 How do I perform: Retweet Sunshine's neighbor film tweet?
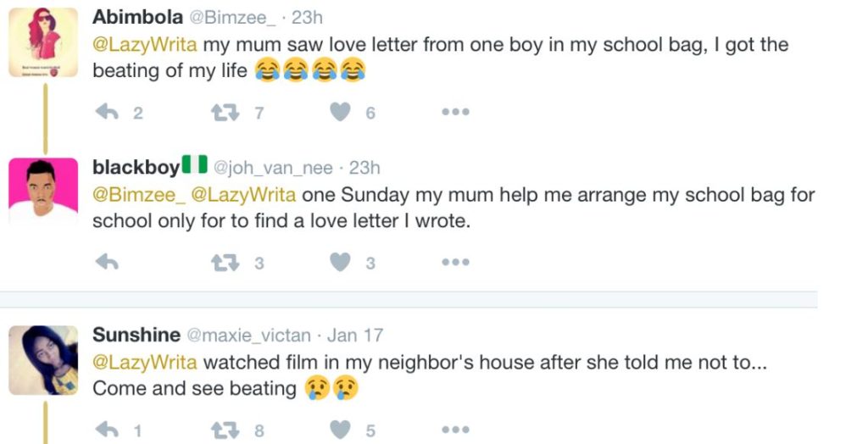pyautogui.click(x=225, y=430)
